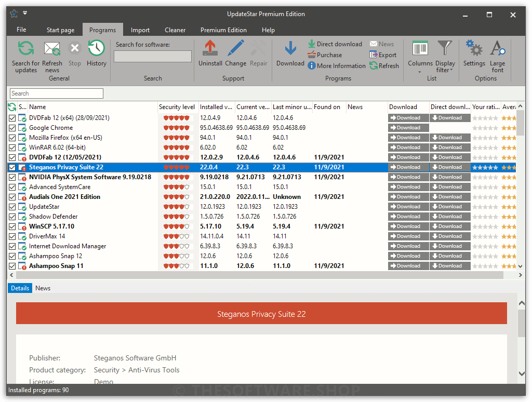The height and width of the screenshot is (402, 532).
Task: Click status icon for DriverMax 14 row
Action: pos(22,236)
